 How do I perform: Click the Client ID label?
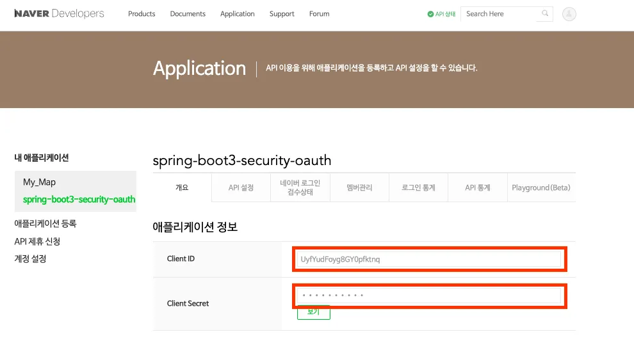(x=181, y=258)
